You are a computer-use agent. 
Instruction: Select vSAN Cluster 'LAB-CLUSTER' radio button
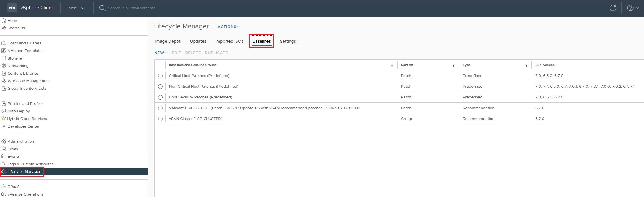coord(160,119)
